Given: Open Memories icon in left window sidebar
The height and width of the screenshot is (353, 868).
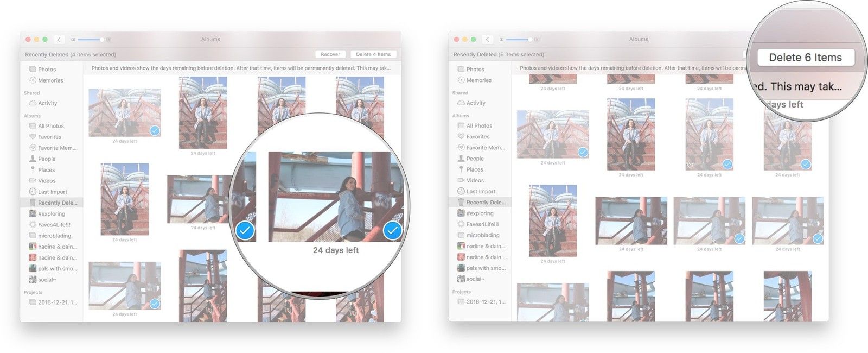Looking at the screenshot, I should (x=33, y=80).
